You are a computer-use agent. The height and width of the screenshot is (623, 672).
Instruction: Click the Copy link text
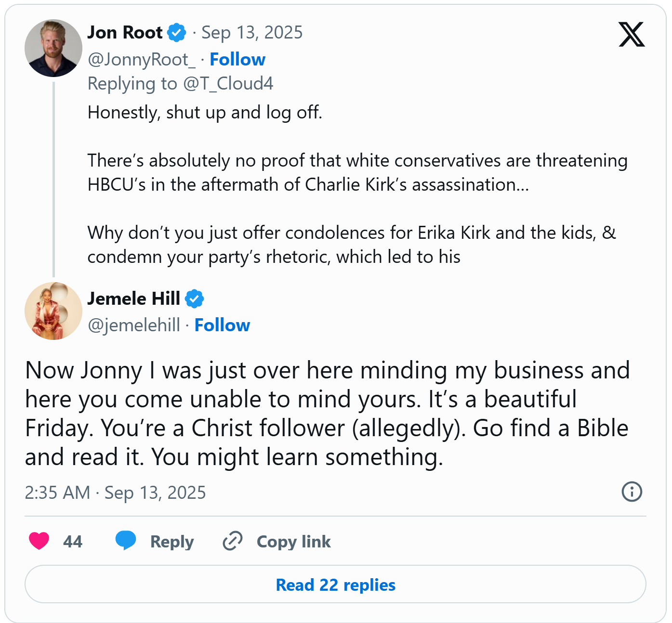[293, 542]
